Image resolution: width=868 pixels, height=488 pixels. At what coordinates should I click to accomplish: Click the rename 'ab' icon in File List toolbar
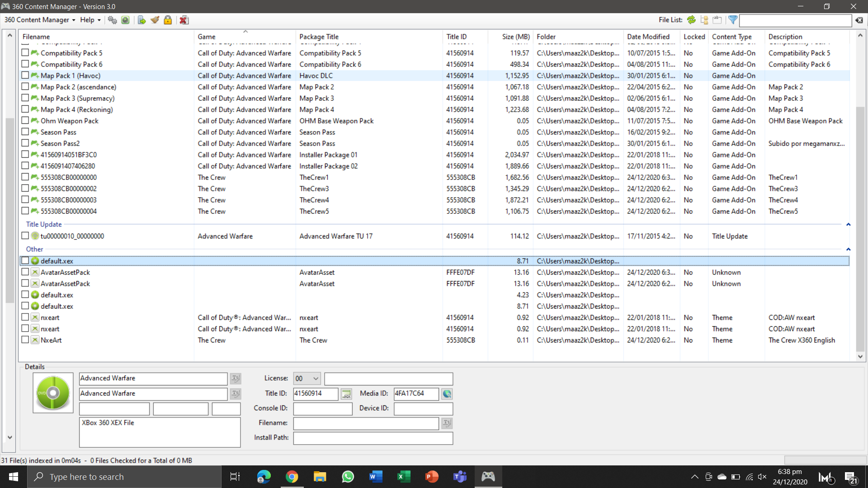[x=717, y=20]
